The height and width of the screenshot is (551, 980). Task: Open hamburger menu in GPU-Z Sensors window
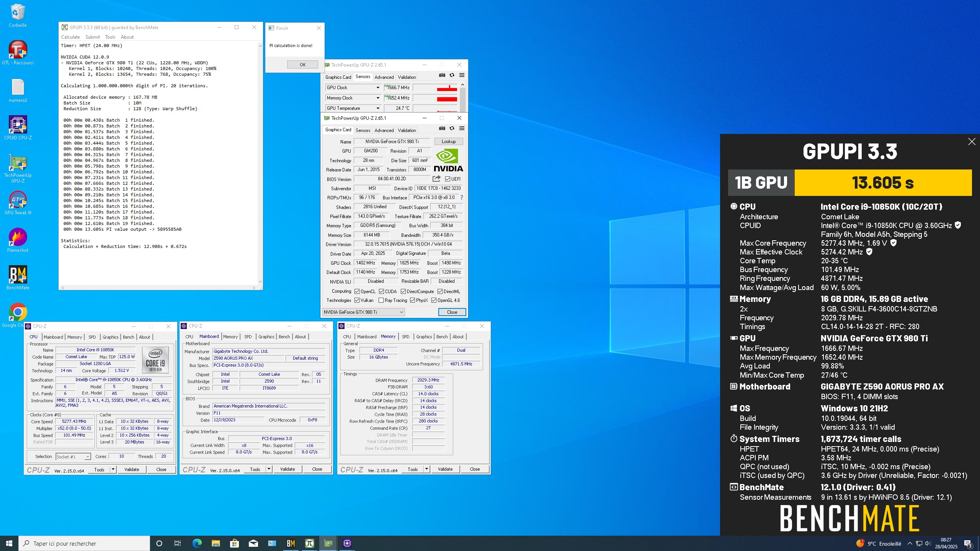(462, 75)
